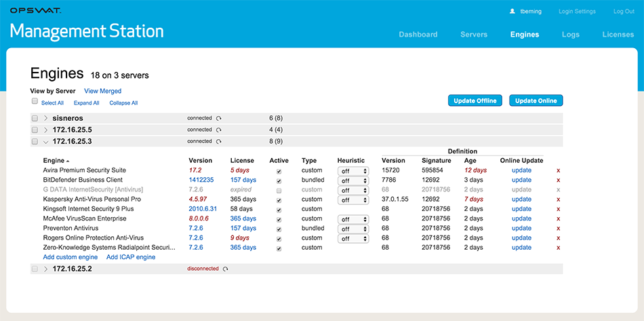The height and width of the screenshot is (321, 644).
Task: Toggle the checkbox next to Select All
Action: [35, 101]
